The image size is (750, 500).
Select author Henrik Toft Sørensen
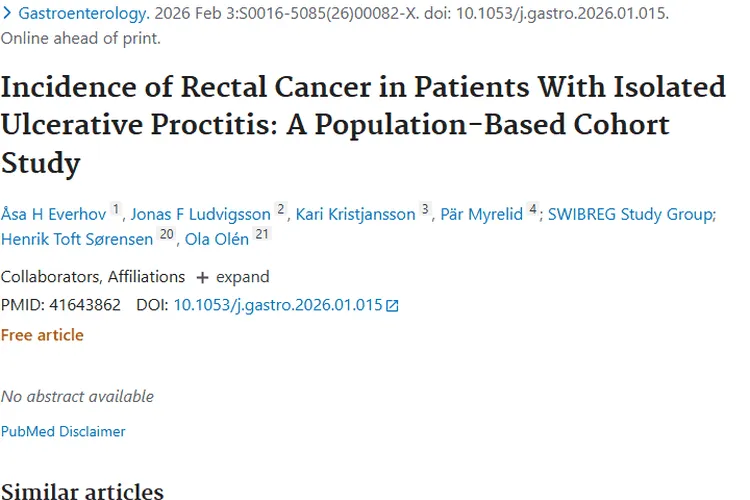point(75,239)
